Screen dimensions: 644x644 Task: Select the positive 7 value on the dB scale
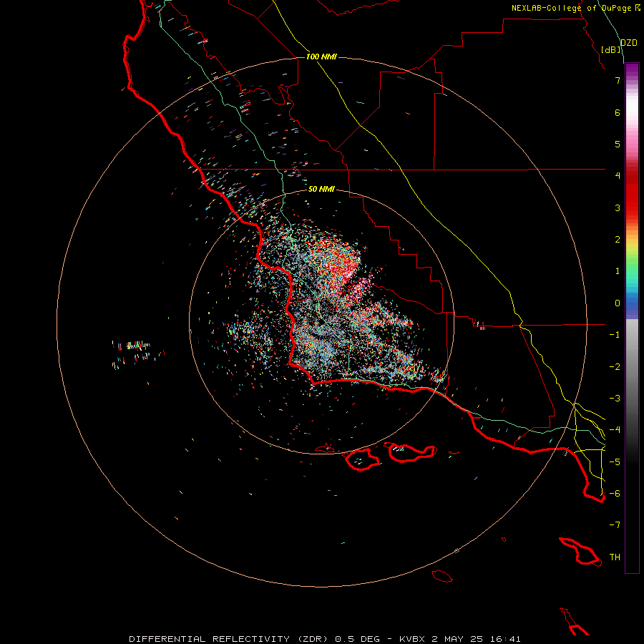pos(618,80)
